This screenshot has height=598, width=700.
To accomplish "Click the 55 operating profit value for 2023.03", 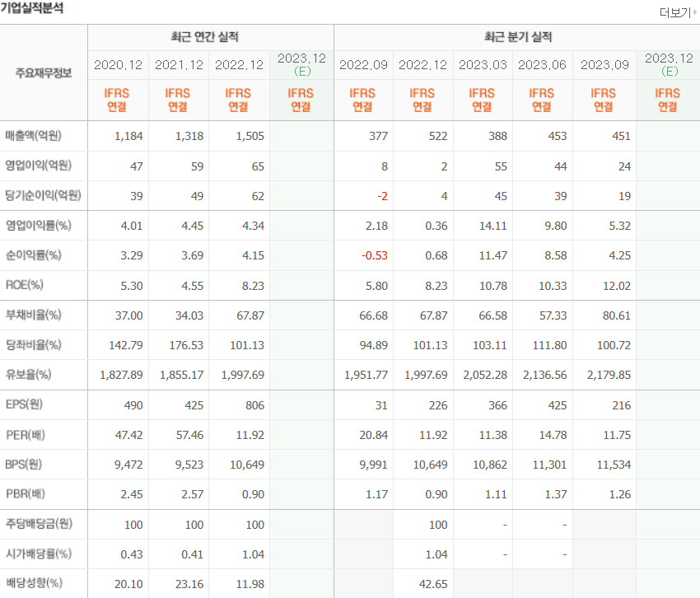I will (x=501, y=166).
